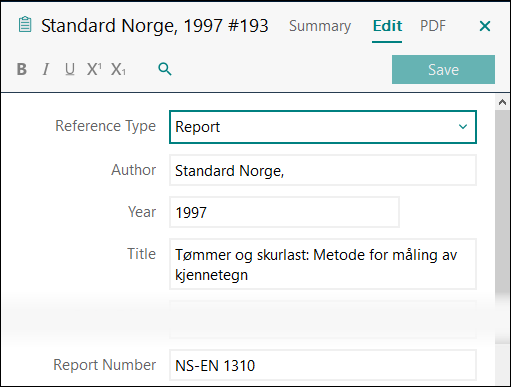This screenshot has width=511, height=387.
Task: Click the heading Standard Norge, 1997 #193
Action: (x=155, y=26)
